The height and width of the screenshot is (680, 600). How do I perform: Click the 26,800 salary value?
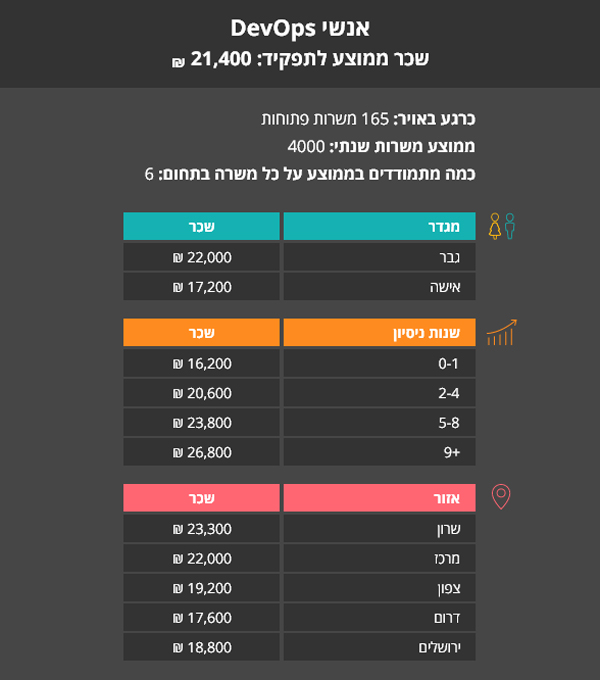tap(201, 452)
